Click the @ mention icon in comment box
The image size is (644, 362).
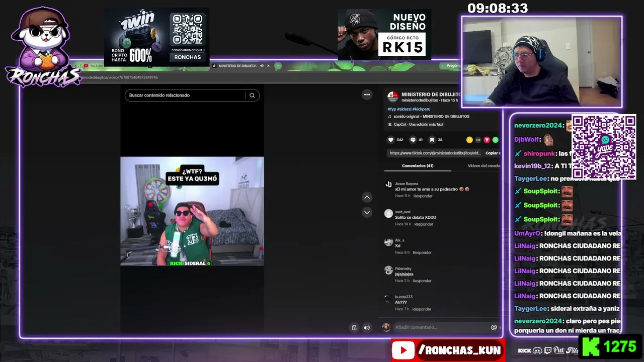tap(494, 327)
